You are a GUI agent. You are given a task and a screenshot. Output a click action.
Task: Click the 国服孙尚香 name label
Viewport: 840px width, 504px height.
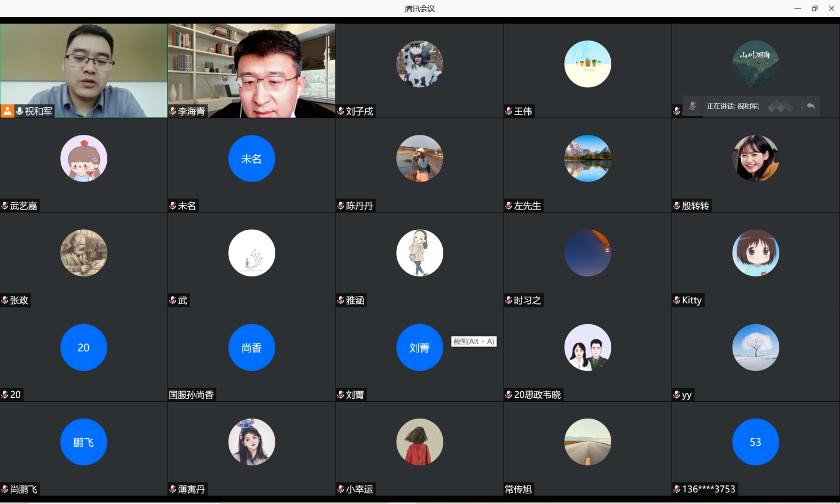(x=192, y=395)
